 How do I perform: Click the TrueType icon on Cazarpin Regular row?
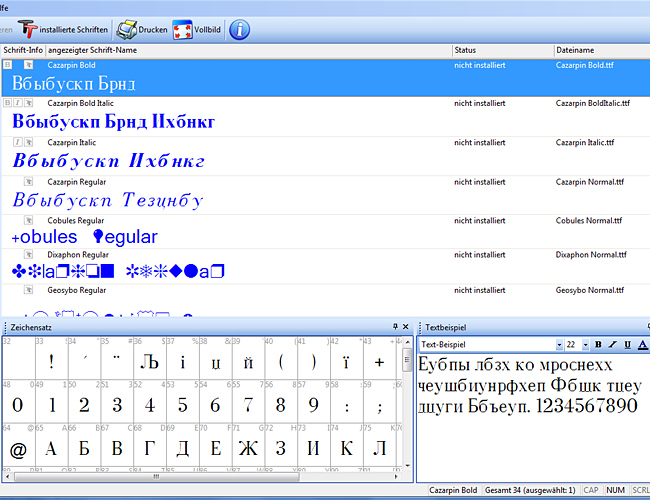[x=29, y=182]
